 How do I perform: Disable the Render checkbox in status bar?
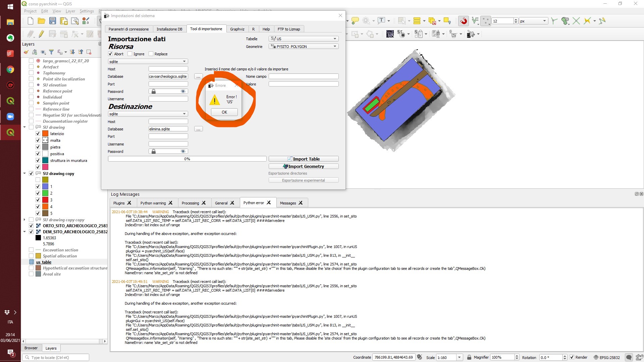coord(571,357)
